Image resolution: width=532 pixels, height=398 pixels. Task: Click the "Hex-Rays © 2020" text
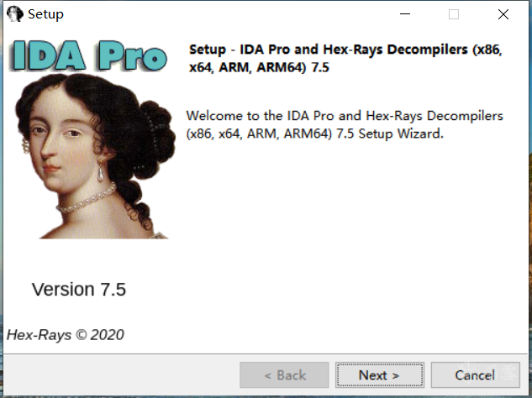(x=66, y=335)
